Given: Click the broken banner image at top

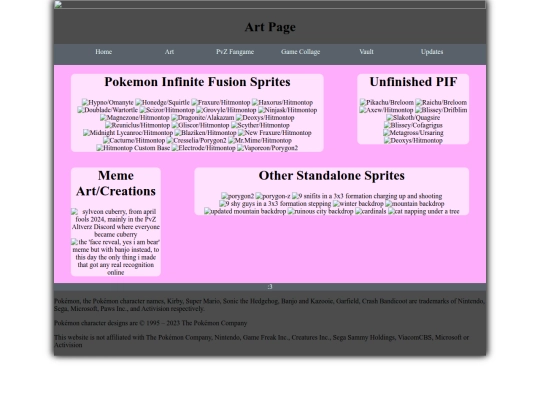Looking at the screenshot, I should tap(270, 4).
